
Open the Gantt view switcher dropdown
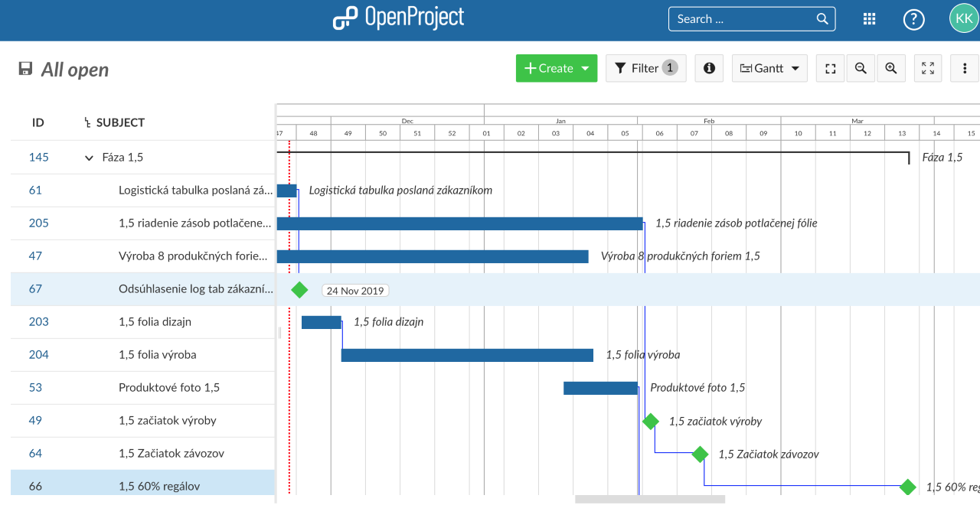(769, 68)
